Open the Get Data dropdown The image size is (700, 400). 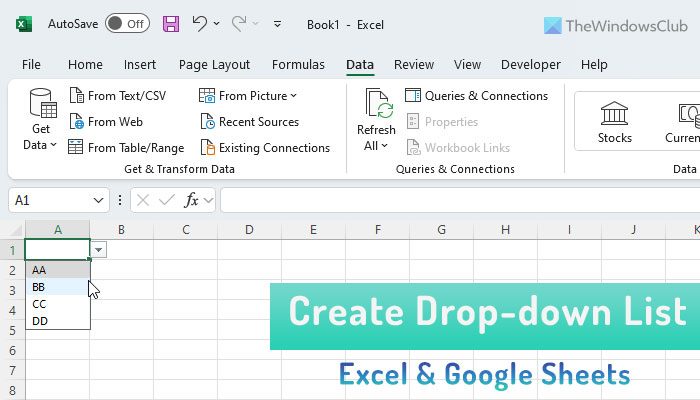pos(40,119)
